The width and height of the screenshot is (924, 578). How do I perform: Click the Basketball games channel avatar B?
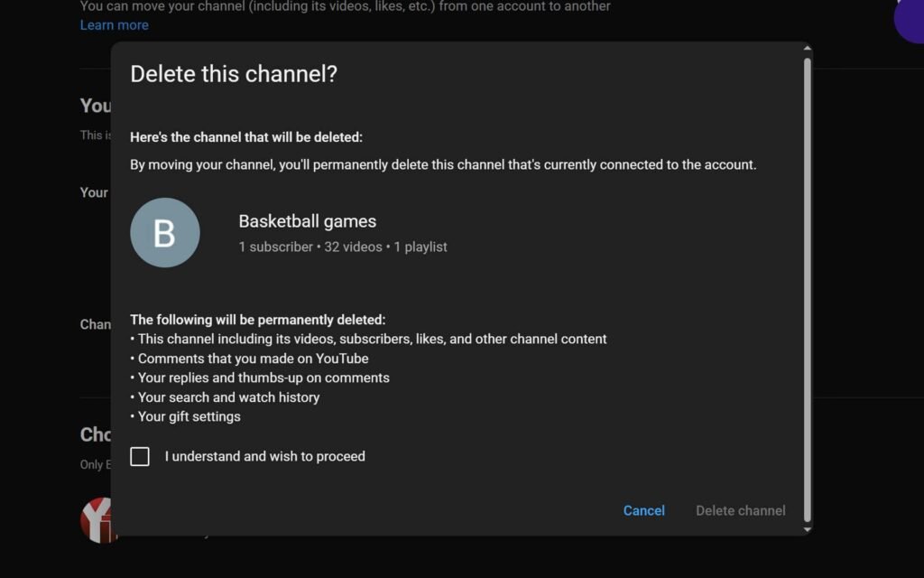pos(165,233)
